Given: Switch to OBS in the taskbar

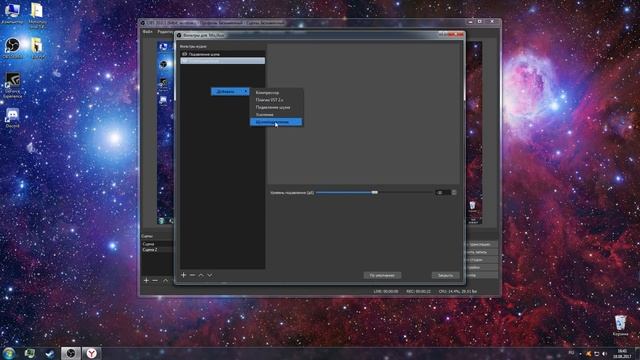Looking at the screenshot, I should 71,353.
